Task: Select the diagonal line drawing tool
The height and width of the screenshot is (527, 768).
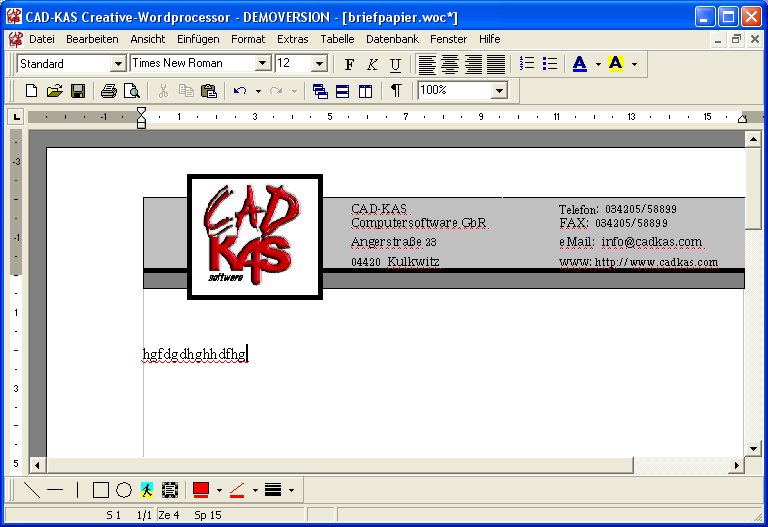Action: tap(32, 490)
